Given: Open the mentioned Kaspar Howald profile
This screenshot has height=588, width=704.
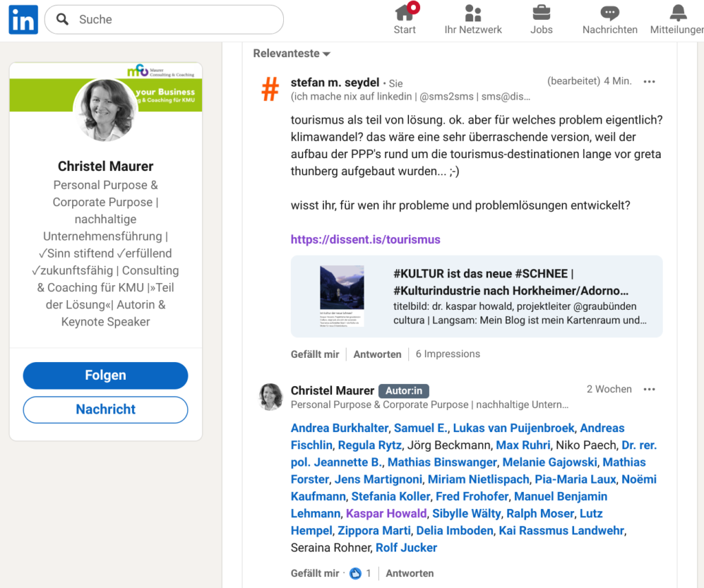Looking at the screenshot, I should (386, 514).
